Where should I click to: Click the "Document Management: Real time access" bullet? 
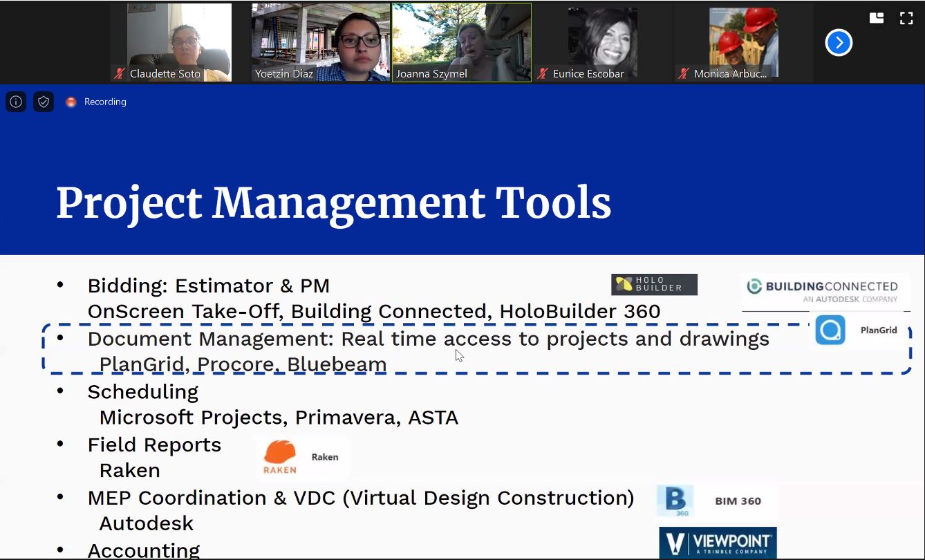(x=428, y=339)
